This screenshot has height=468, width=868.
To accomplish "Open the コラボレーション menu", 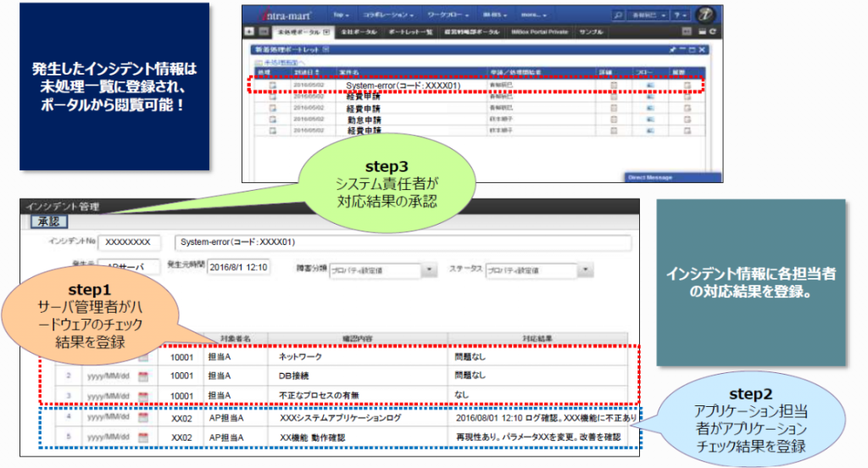I will [388, 15].
